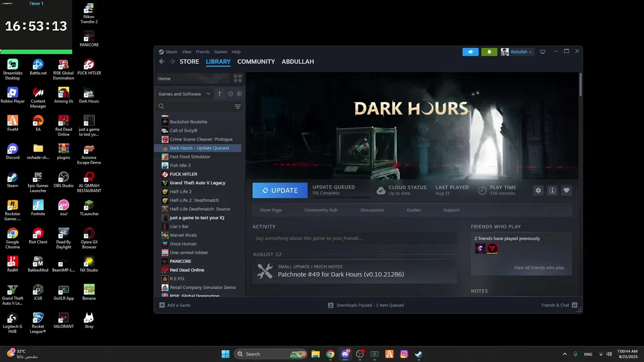Image resolution: width=644 pixels, height=362 pixels.
Task: Click the Add a Game plus icon
Action: pyautogui.click(x=162, y=305)
